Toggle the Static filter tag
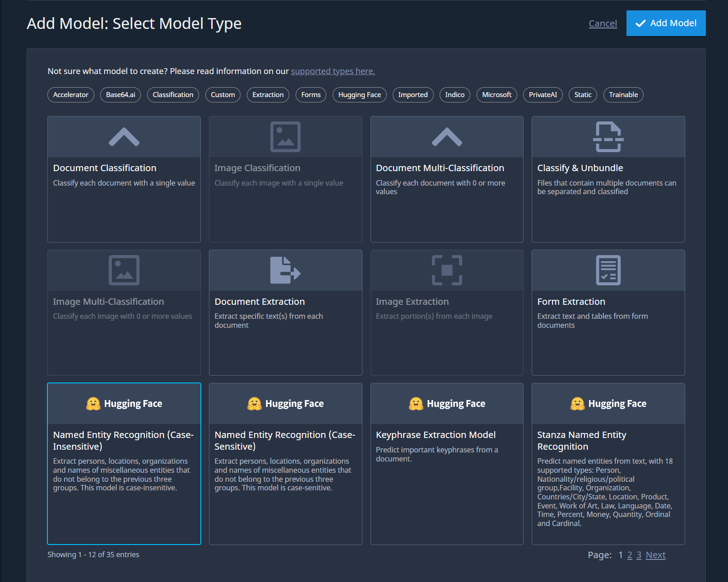 pyautogui.click(x=583, y=95)
